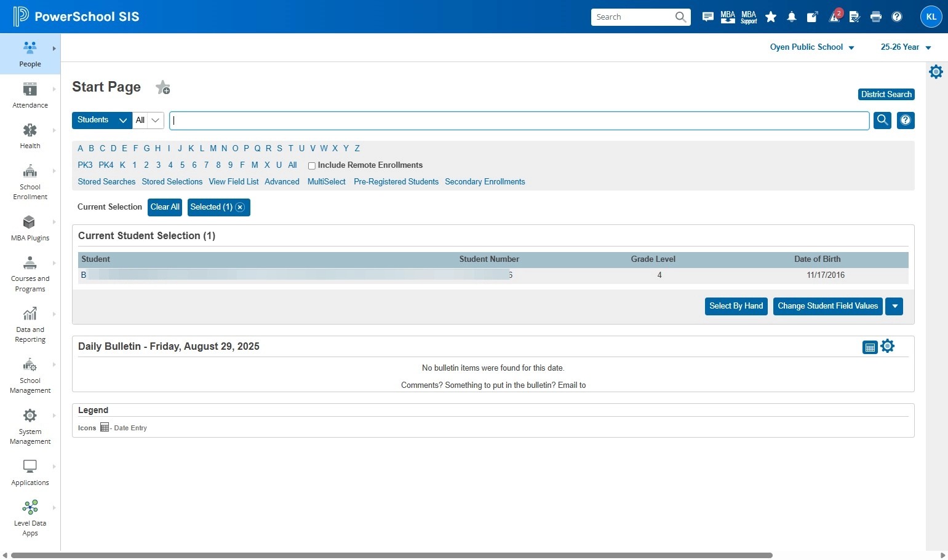Open the messages chat icon in header

[x=708, y=17]
